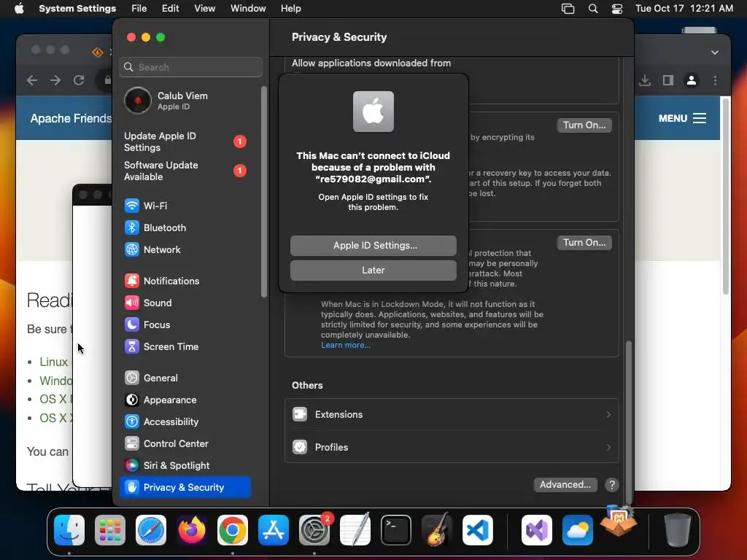Image resolution: width=747 pixels, height=560 pixels.
Task: Open Stage Manager menu bar icon
Action: coord(568,9)
